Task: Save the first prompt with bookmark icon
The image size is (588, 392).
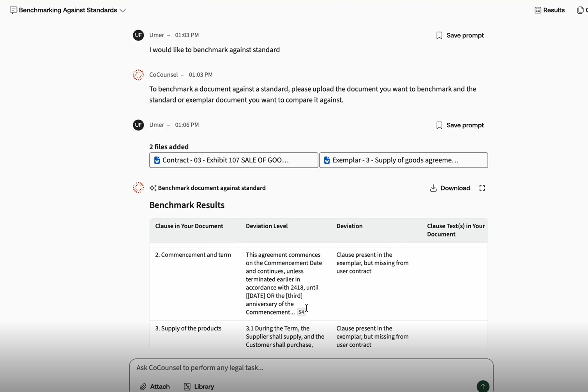Action: (439, 35)
